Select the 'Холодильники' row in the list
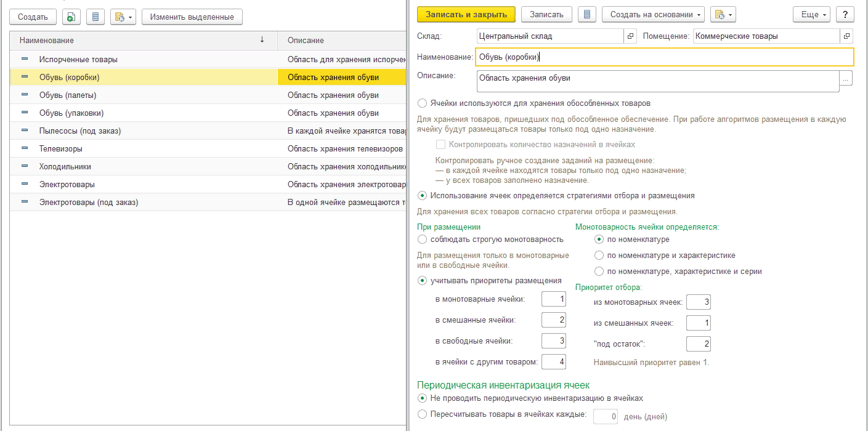The image size is (868, 431). [65, 166]
